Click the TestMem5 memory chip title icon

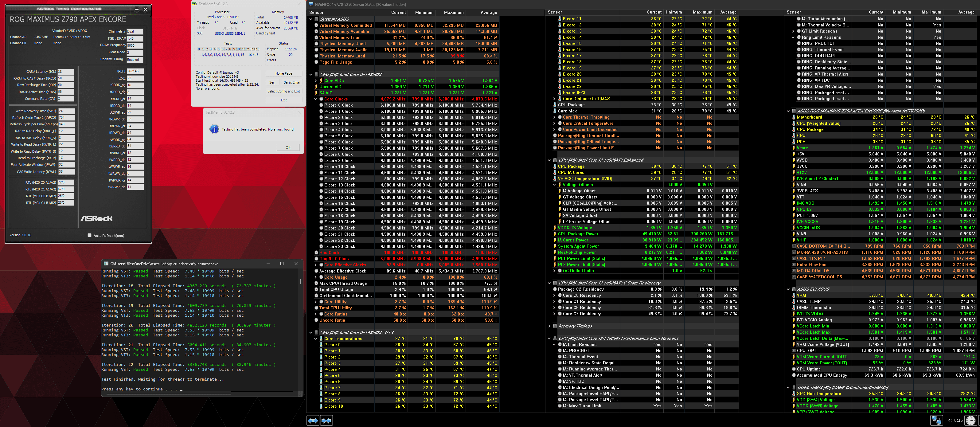tap(194, 4)
